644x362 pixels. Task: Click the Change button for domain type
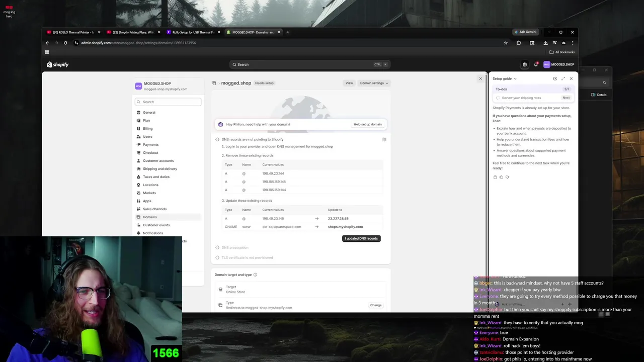(x=376, y=305)
